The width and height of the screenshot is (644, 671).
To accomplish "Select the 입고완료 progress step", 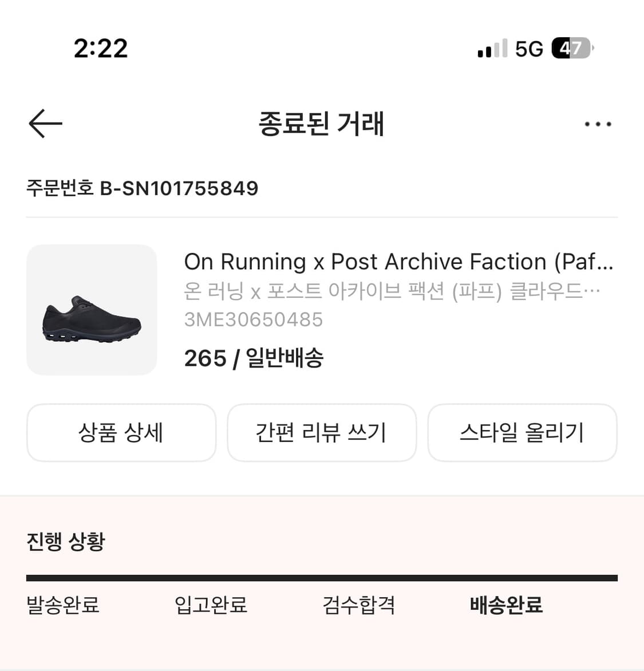I will coord(211,605).
